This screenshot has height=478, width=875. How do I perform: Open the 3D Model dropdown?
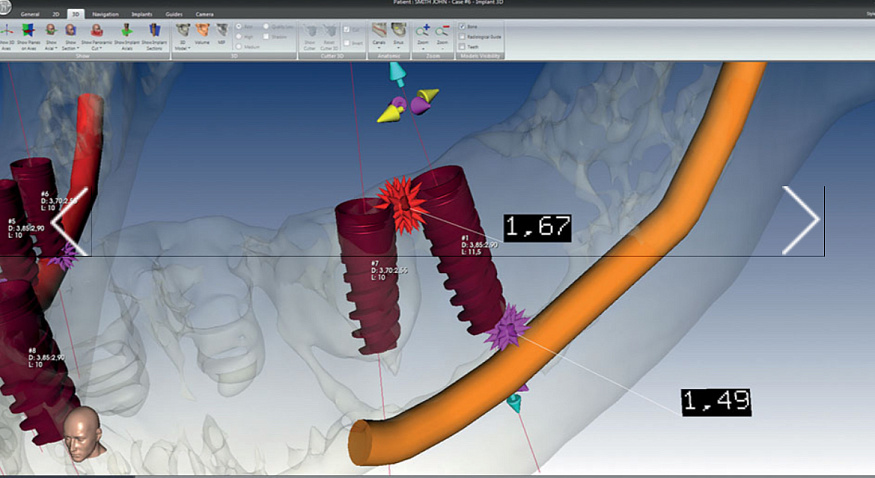point(182,37)
